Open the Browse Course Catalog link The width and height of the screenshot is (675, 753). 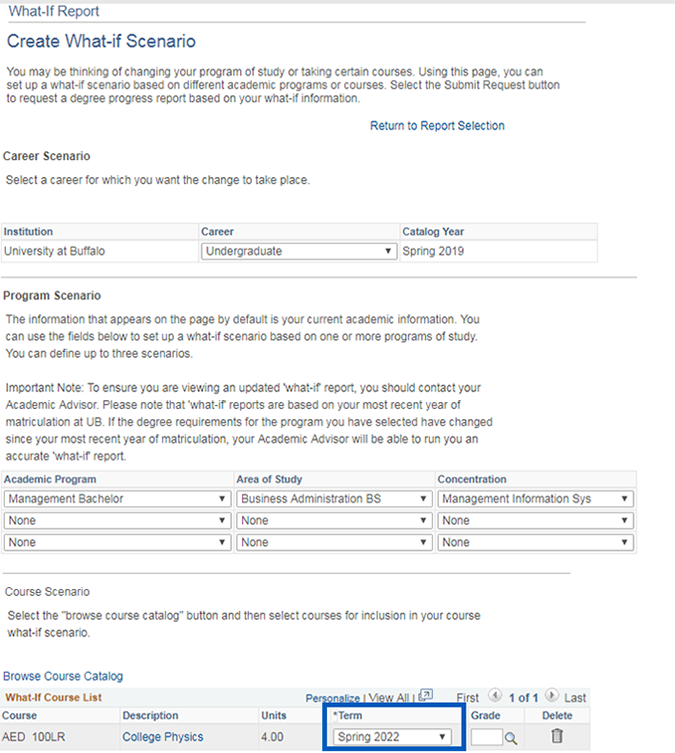point(63,676)
